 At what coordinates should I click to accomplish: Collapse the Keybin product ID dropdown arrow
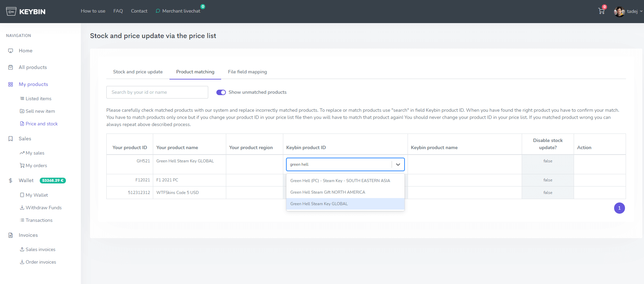pyautogui.click(x=398, y=164)
